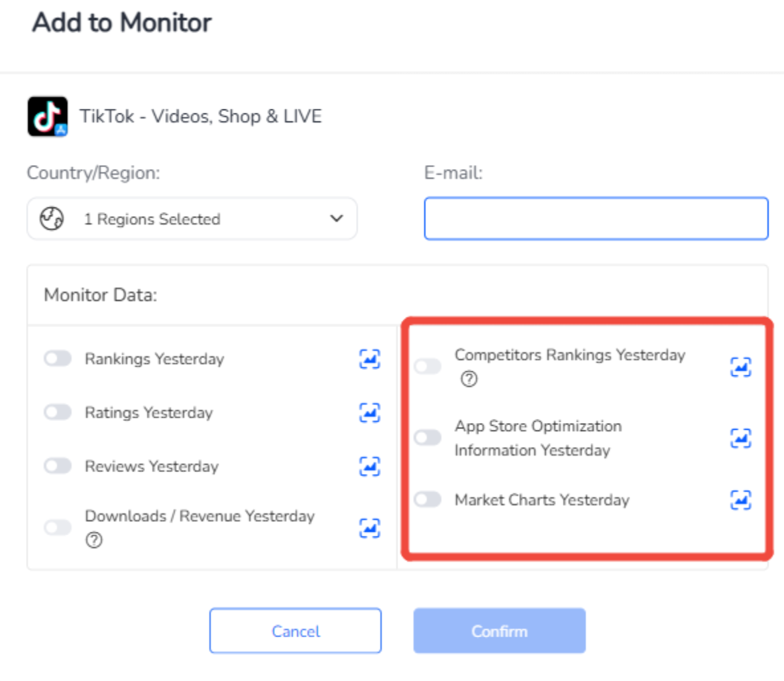
Task: Enable the Rankings Yesterday toggle
Action: (x=58, y=359)
